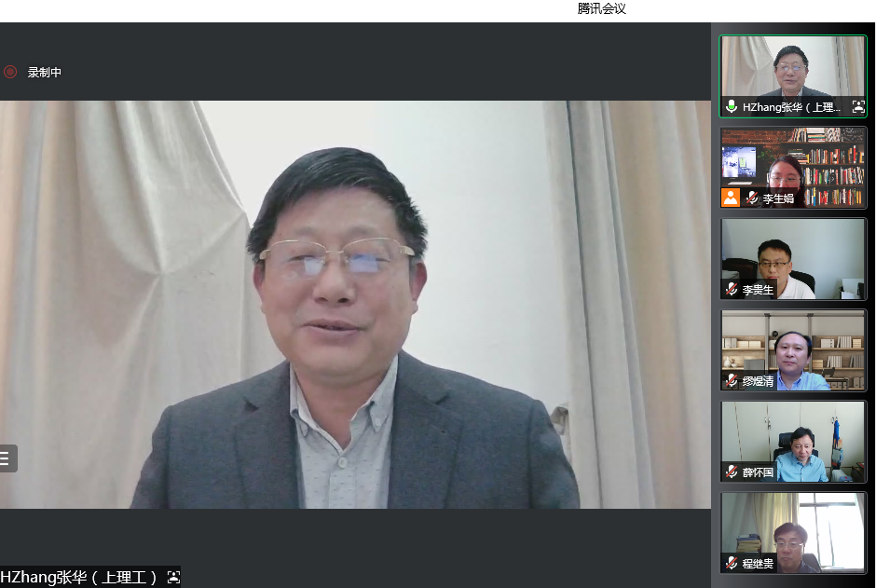Click the spotlight icon beside main speaker name
This screenshot has width=876, height=588.
click(173, 578)
